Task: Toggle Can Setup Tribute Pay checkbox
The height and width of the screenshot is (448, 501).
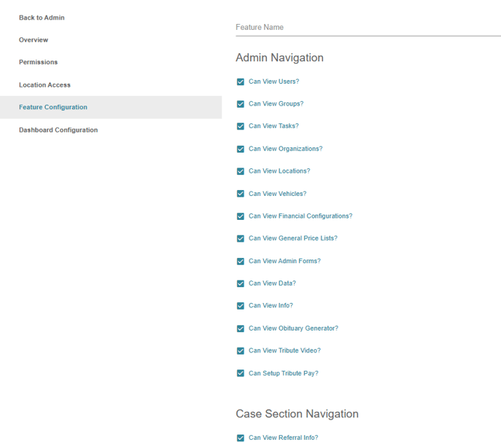Action: (241, 373)
